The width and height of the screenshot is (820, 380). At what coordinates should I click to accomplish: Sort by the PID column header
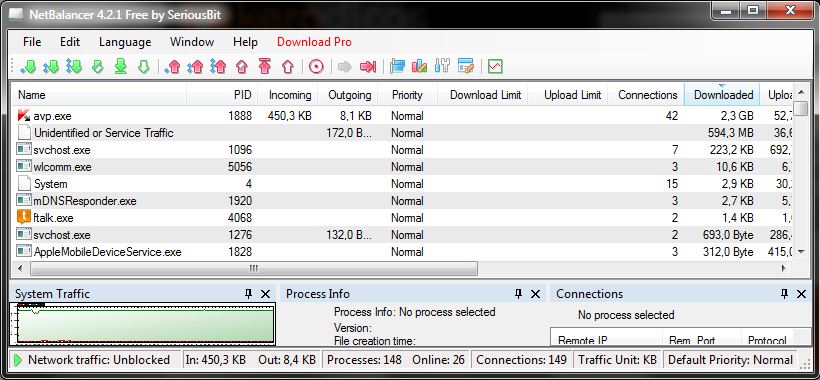click(222, 95)
